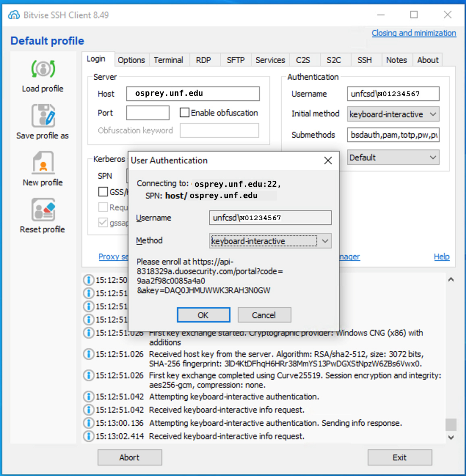Click info icon beside First key exchange started entry

89,333
